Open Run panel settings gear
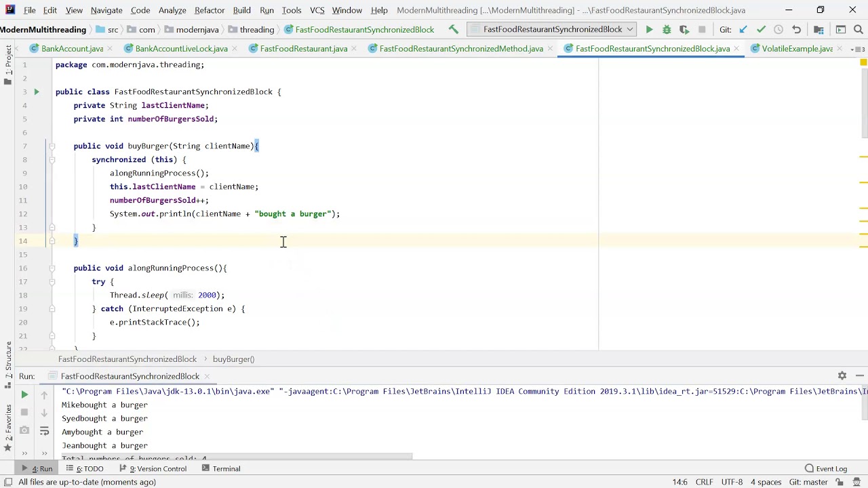The height and width of the screenshot is (488, 868). (842, 375)
